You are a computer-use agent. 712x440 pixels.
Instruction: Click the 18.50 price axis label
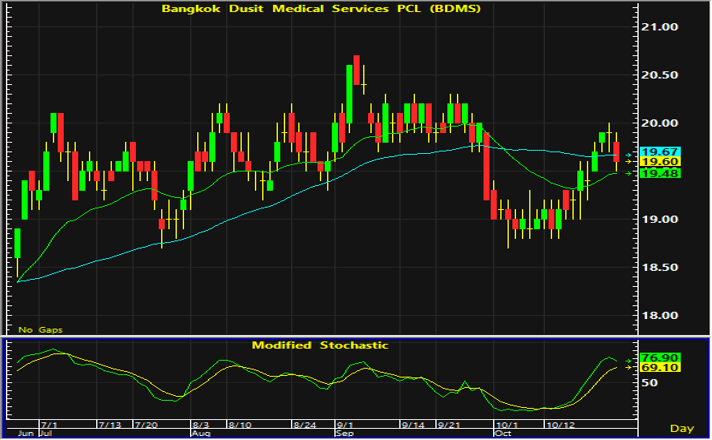(659, 267)
